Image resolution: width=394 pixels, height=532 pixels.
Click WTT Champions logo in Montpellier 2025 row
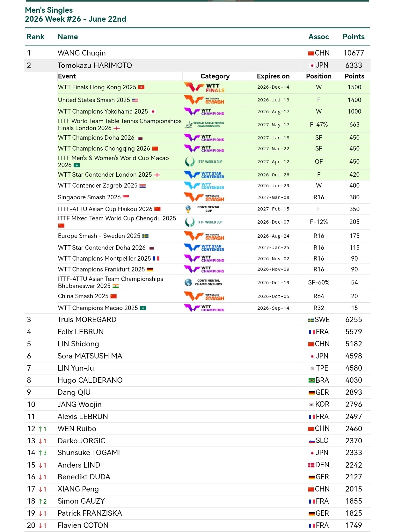click(x=204, y=258)
